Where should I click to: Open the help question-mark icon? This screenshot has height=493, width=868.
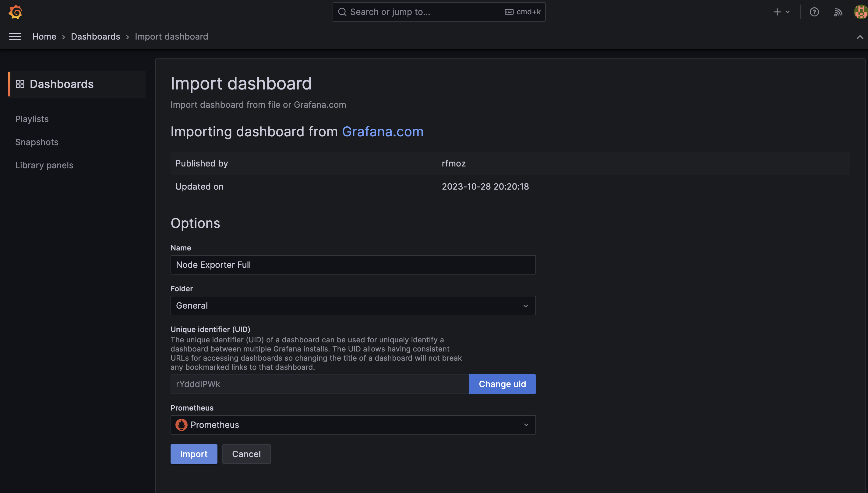coord(814,12)
